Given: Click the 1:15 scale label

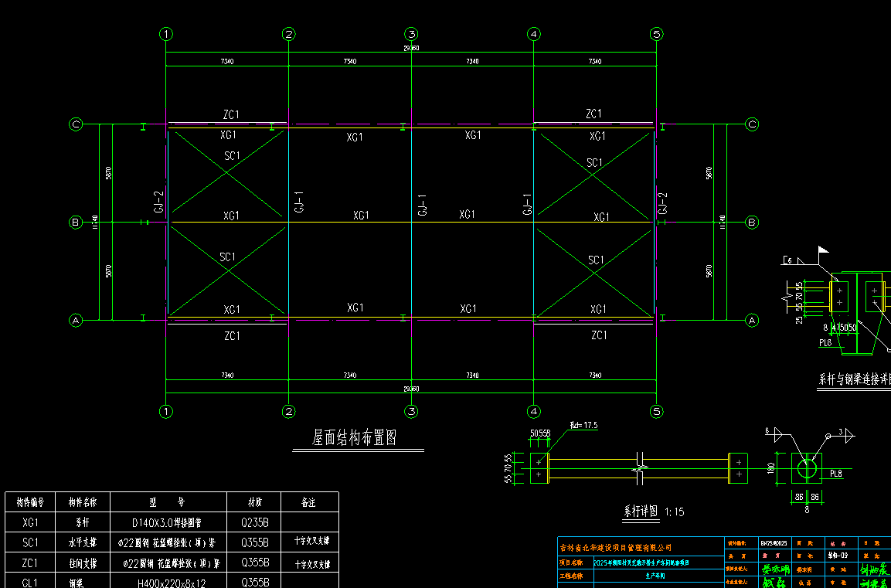Looking at the screenshot, I should click(674, 512).
